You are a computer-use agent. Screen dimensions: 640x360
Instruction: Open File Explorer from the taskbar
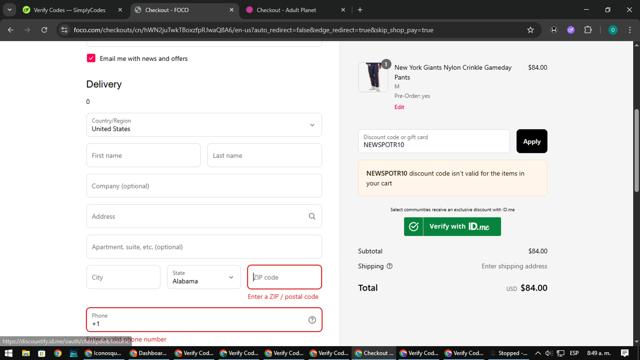[x=26, y=353]
